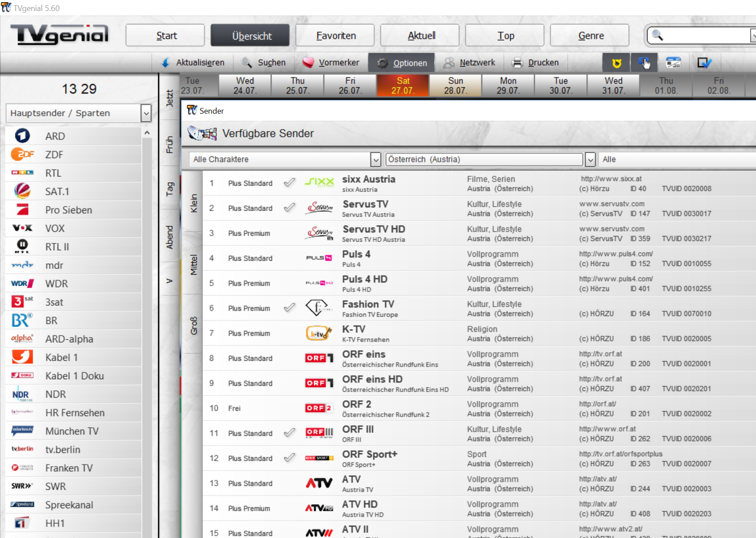Select the Sun 28.07. day tab

pyautogui.click(x=455, y=86)
